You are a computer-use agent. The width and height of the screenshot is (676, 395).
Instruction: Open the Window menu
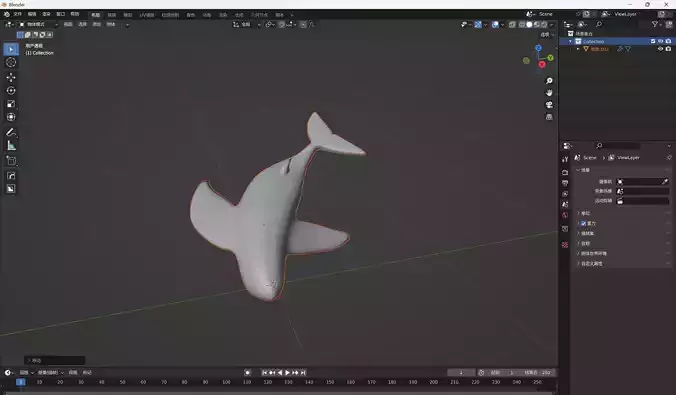click(60, 14)
